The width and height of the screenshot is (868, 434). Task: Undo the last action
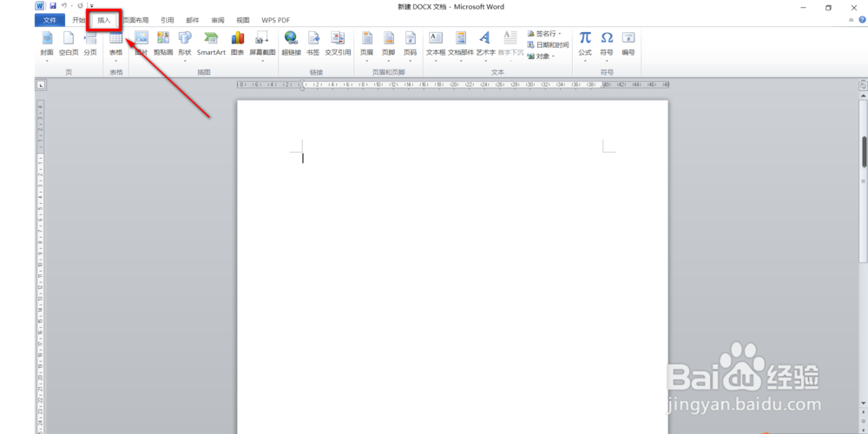click(x=64, y=6)
